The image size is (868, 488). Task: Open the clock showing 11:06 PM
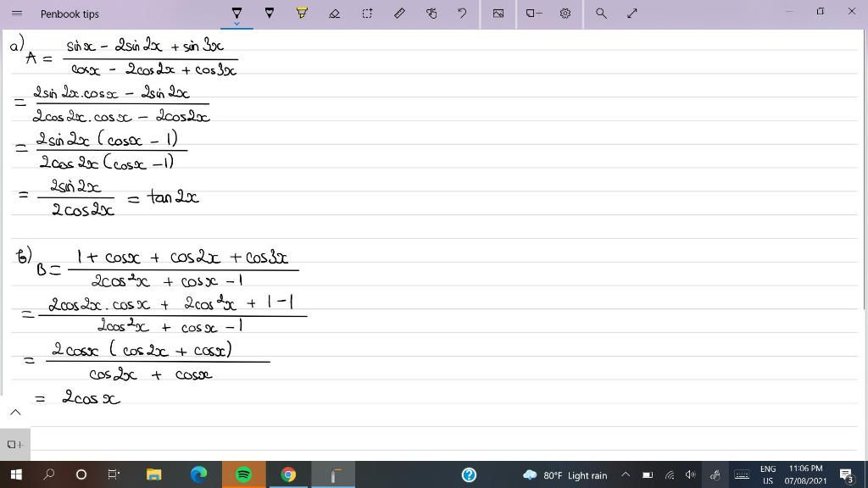click(805, 474)
